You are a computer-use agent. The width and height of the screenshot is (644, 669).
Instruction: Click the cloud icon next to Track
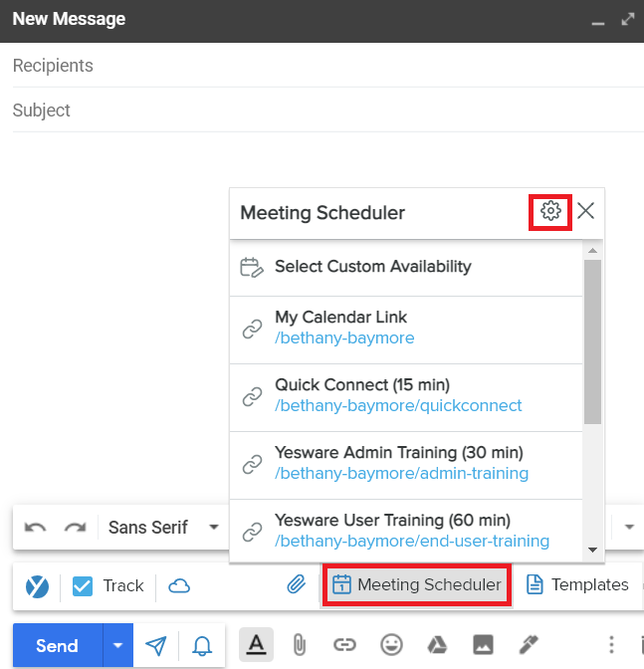point(179,585)
